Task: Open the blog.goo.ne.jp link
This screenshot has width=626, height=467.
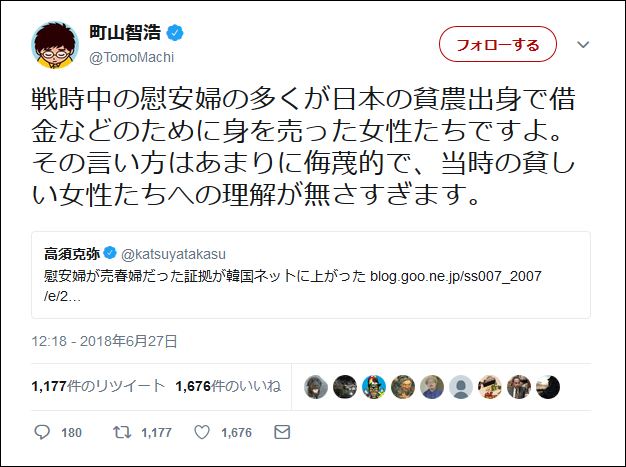Action: pyautogui.click(x=456, y=276)
